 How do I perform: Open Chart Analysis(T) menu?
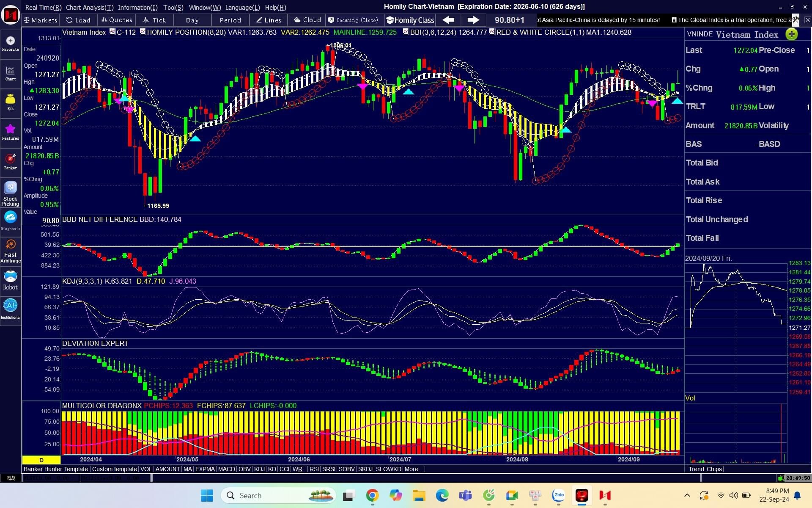coord(90,7)
